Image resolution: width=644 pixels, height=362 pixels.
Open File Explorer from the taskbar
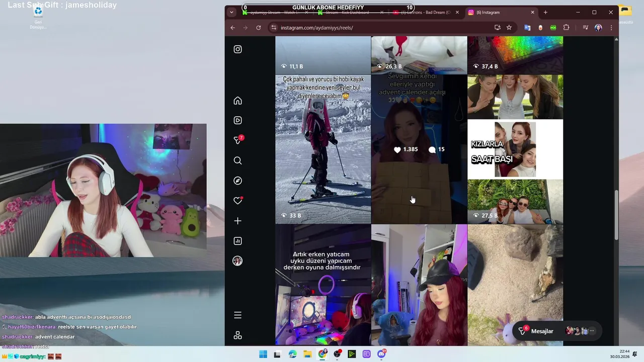click(307, 354)
